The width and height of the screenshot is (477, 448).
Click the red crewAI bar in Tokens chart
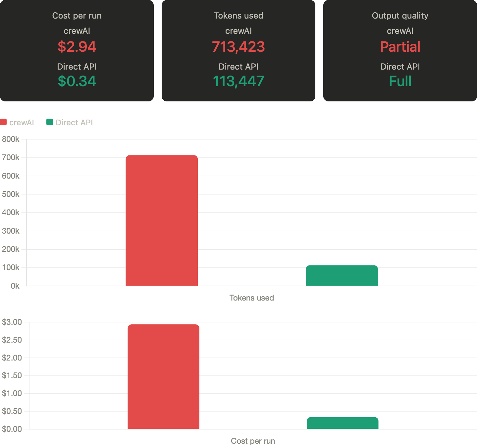(162, 220)
